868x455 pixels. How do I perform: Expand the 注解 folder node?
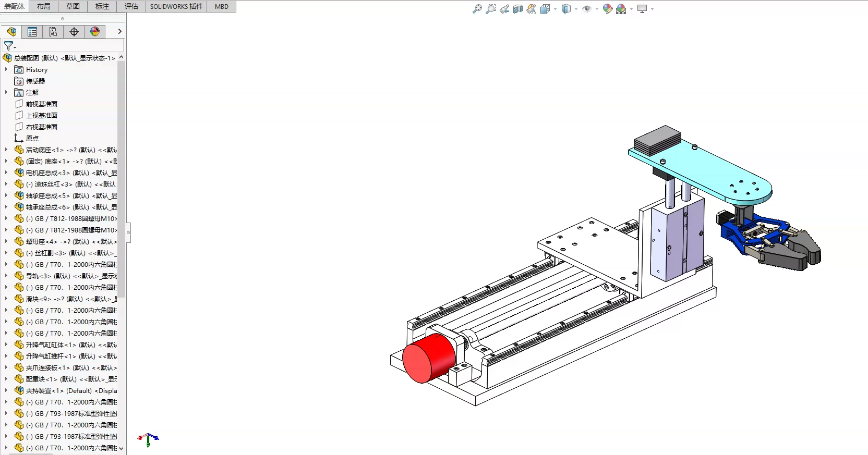6,92
